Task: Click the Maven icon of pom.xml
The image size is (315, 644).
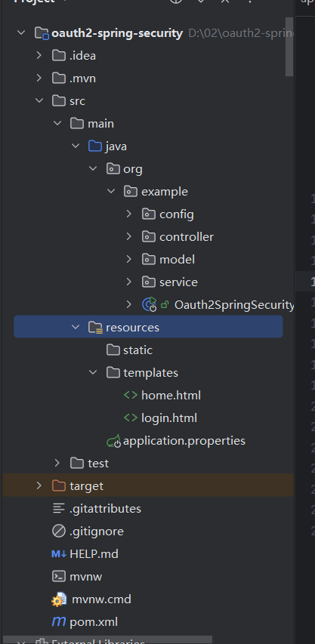Action: coord(59,622)
